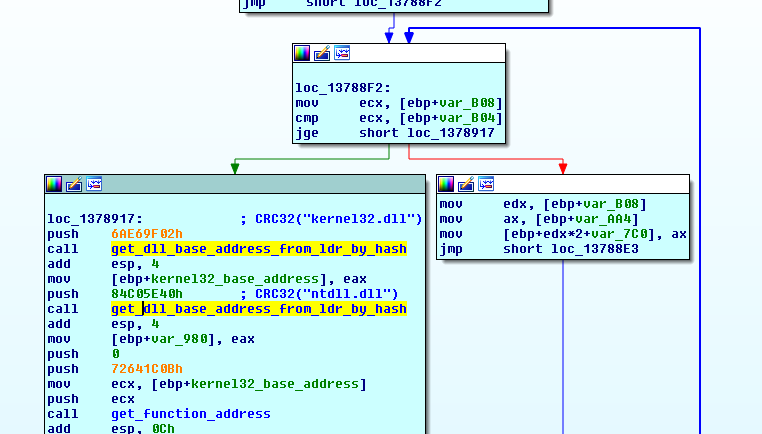Click the group nodes icon on the loc_1378917 block

tap(94, 184)
